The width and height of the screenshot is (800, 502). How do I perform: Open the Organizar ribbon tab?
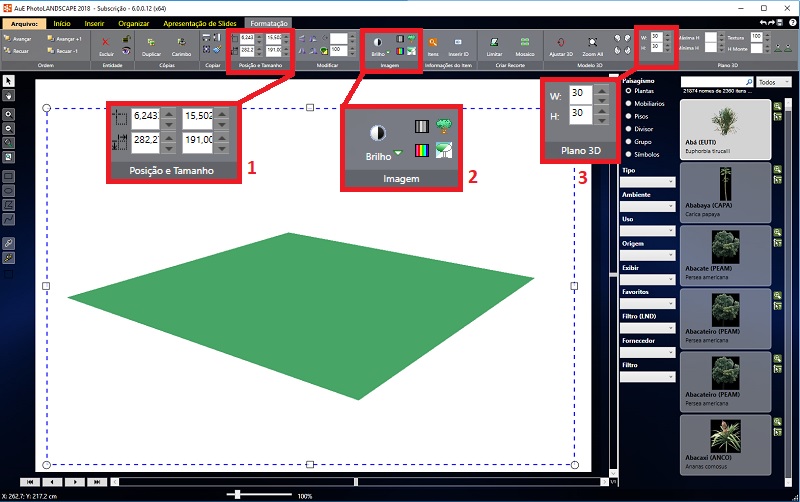coord(133,21)
